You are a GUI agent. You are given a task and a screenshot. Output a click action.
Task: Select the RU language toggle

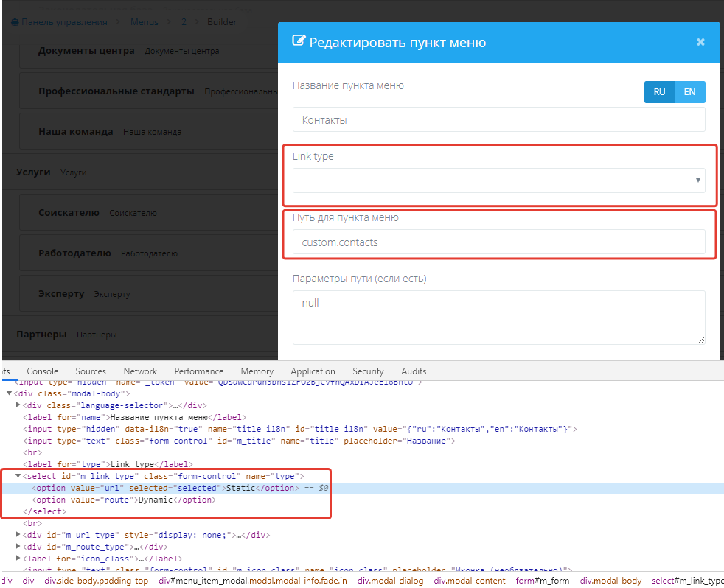coord(660,91)
